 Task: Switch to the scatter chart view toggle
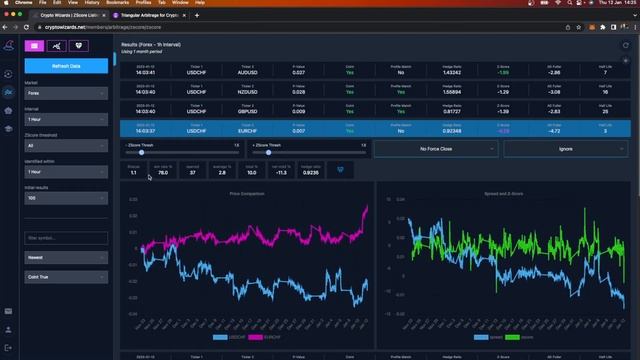(56, 46)
